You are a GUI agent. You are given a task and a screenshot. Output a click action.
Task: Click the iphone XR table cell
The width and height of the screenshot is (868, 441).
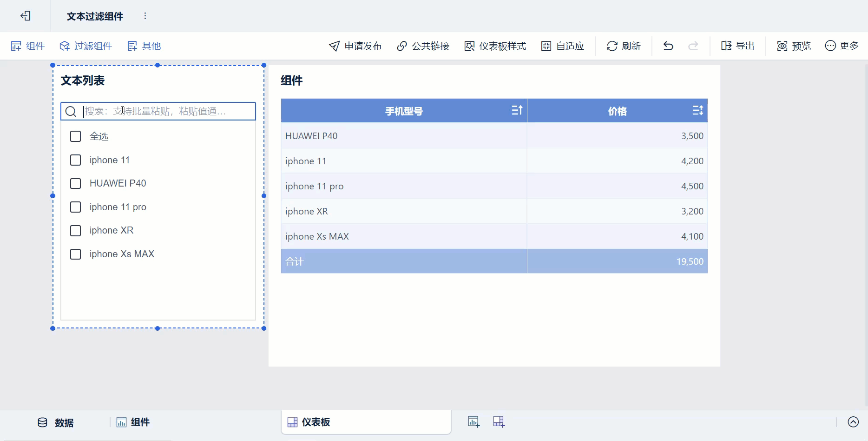point(404,211)
